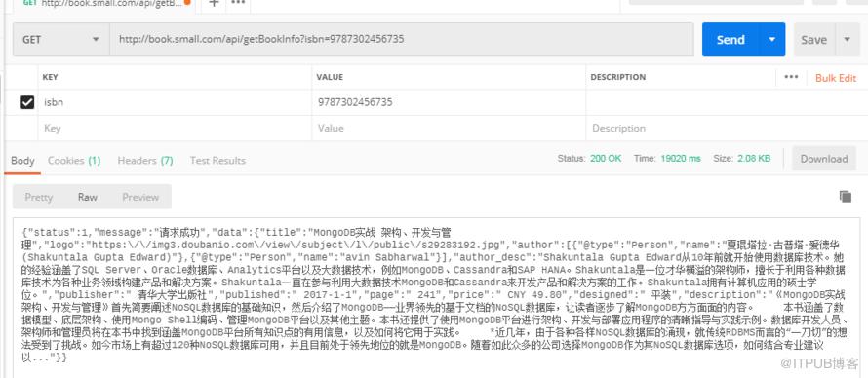
Task: Open params table three-dot options
Action: click(791, 77)
